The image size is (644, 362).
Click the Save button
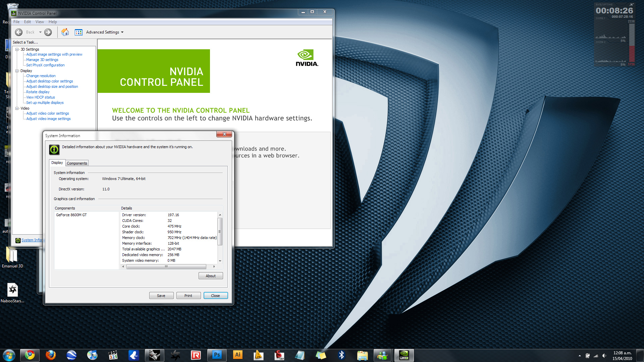pyautogui.click(x=161, y=296)
